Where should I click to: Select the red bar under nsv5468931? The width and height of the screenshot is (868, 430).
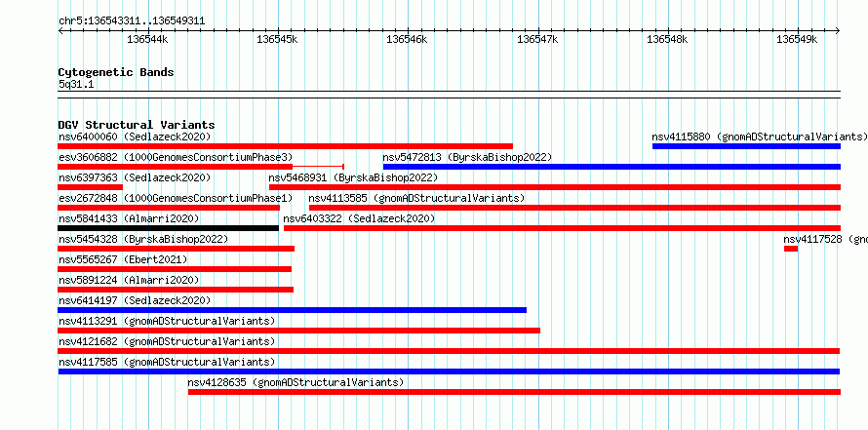[x=555, y=187]
